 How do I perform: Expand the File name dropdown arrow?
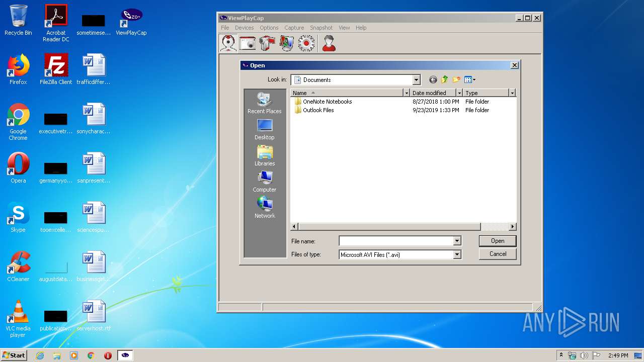point(457,241)
